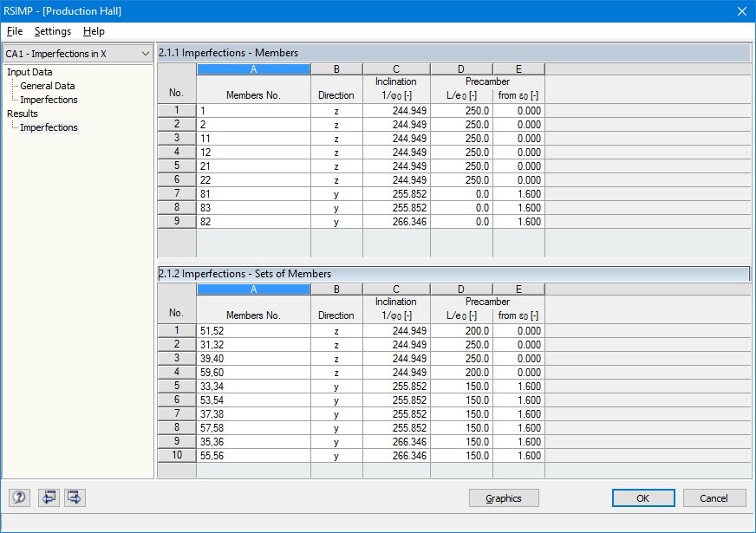Select Imperfections under Input Data
Image resolution: width=756 pixels, height=533 pixels.
click(x=49, y=100)
